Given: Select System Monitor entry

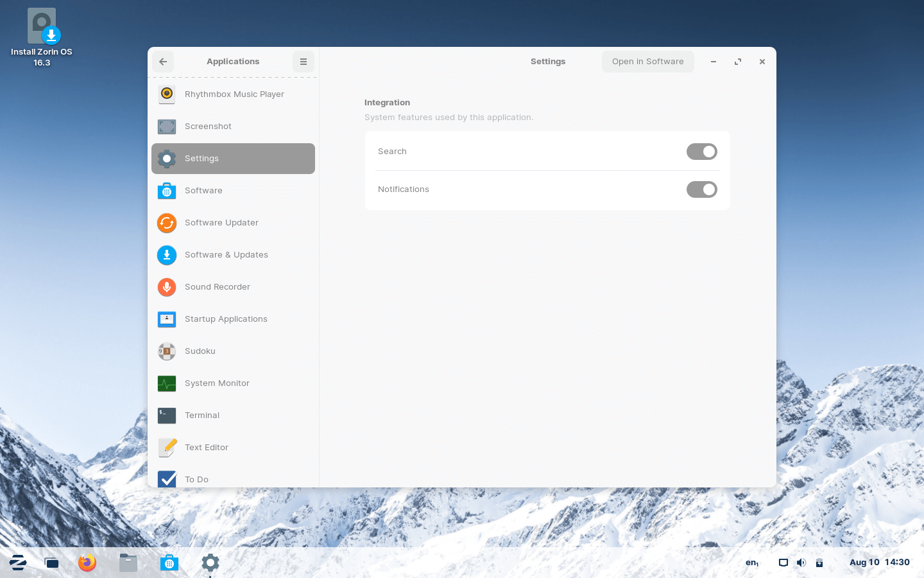Looking at the screenshot, I should [x=234, y=383].
